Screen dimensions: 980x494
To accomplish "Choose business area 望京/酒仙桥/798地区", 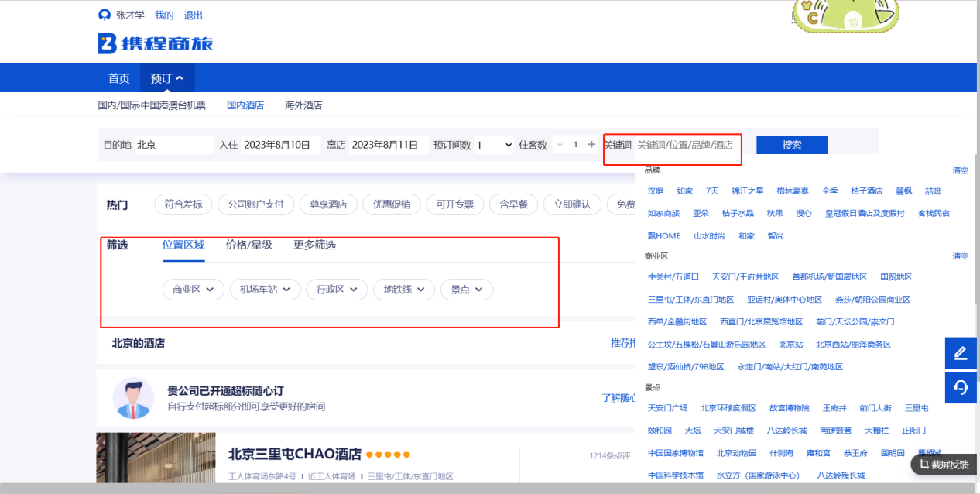I will pyautogui.click(x=686, y=366).
